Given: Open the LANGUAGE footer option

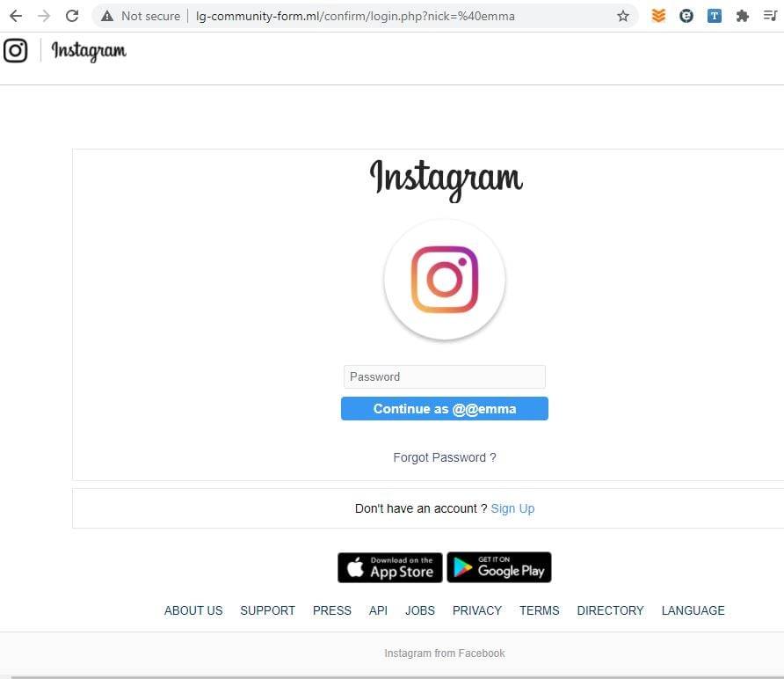Looking at the screenshot, I should point(693,610).
